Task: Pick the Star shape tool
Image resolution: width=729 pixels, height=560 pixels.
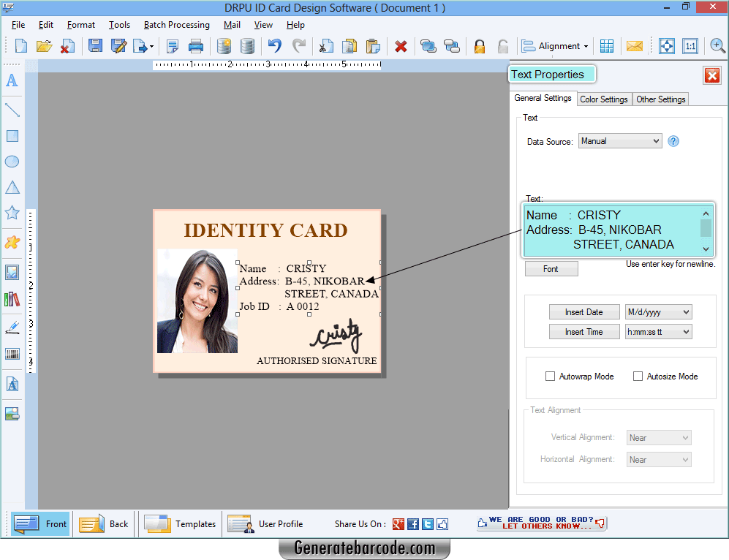Action: 12,212
